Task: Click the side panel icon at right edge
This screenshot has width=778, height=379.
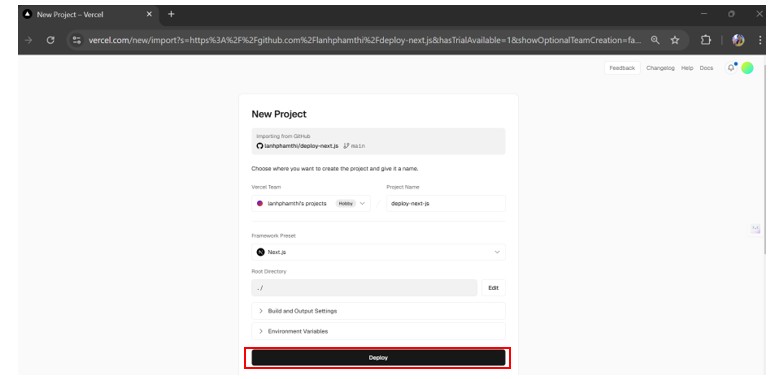Action: (x=755, y=229)
